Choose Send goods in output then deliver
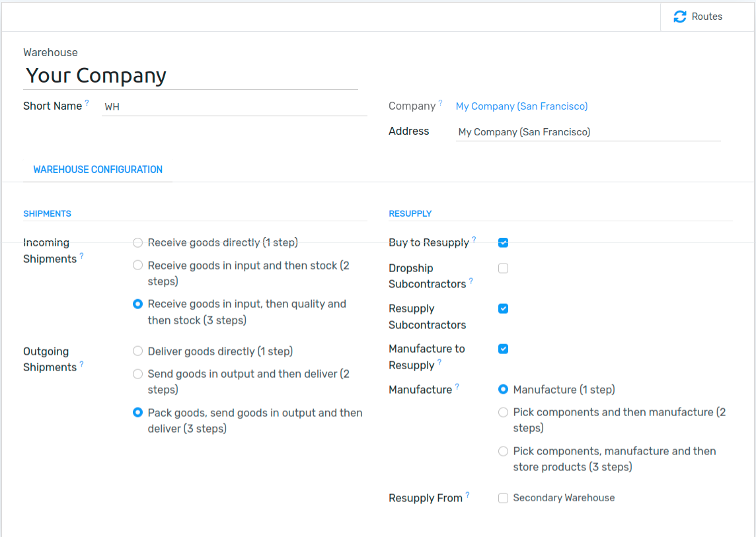 [138, 374]
